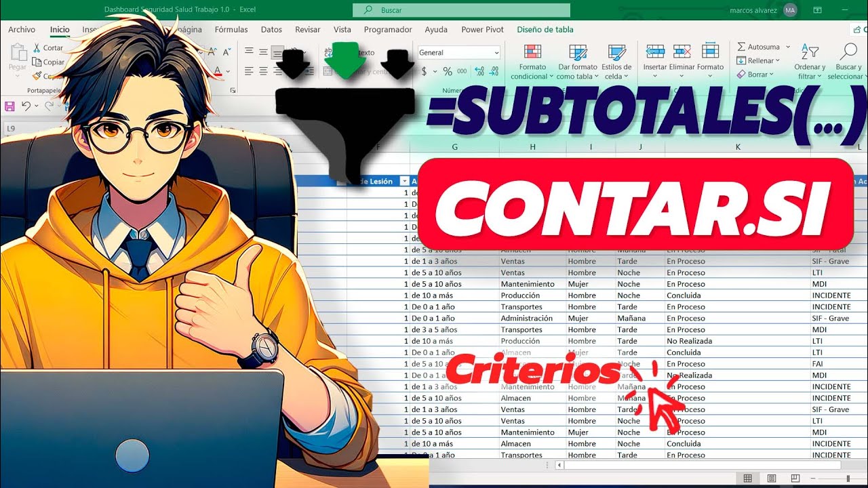Switch to the Fórmulas tab
The image size is (868, 488).
click(231, 30)
